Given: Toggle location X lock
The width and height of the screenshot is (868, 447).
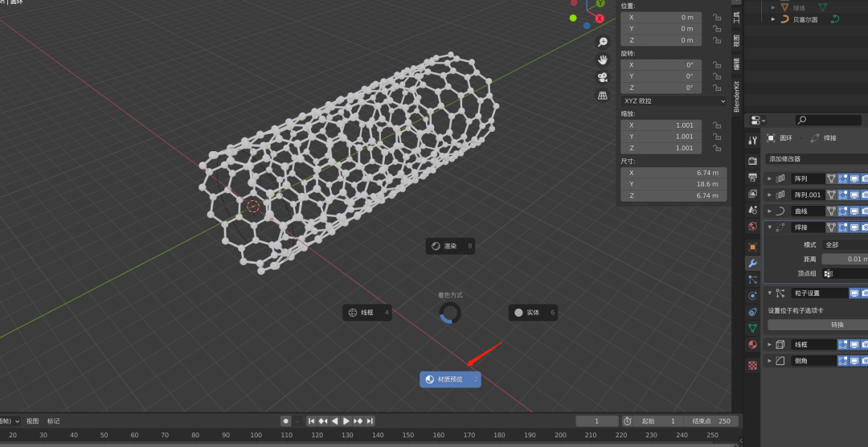Looking at the screenshot, I should 717,17.
